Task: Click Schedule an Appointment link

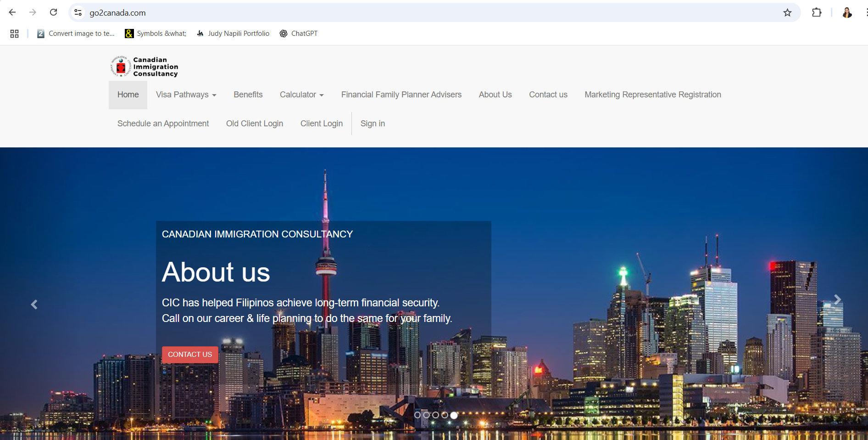Action: (163, 124)
